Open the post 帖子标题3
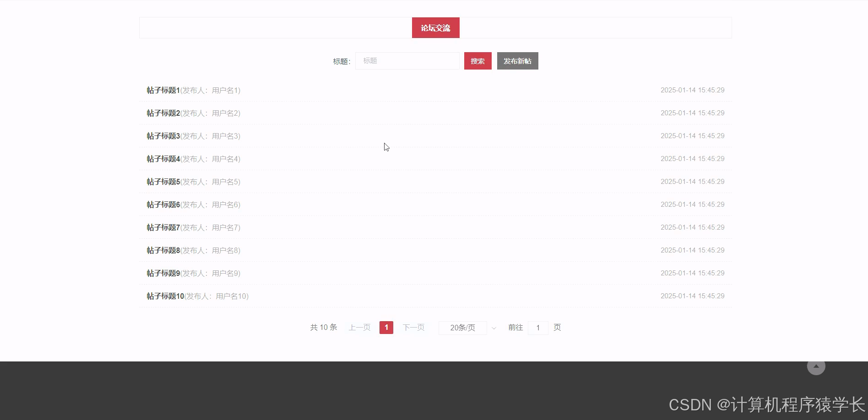 [x=163, y=136]
